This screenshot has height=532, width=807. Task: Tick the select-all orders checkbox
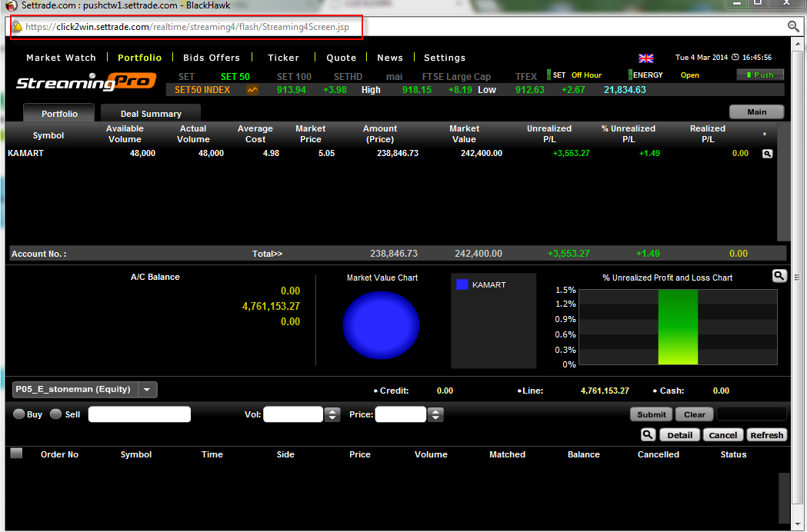pyautogui.click(x=16, y=453)
